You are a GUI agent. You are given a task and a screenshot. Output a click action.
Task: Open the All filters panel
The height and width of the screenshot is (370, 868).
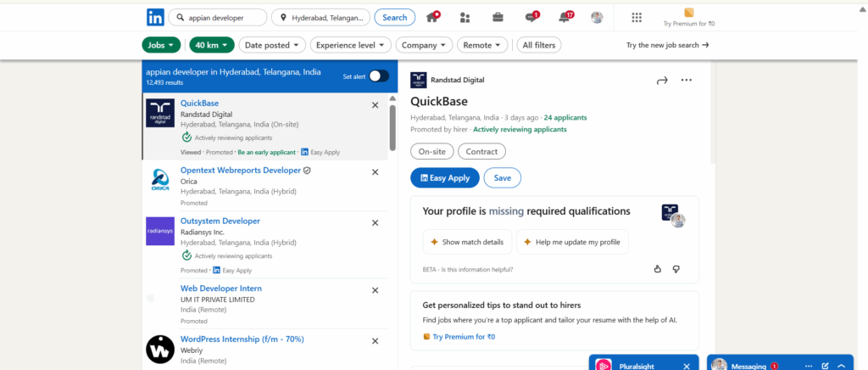pyautogui.click(x=540, y=45)
